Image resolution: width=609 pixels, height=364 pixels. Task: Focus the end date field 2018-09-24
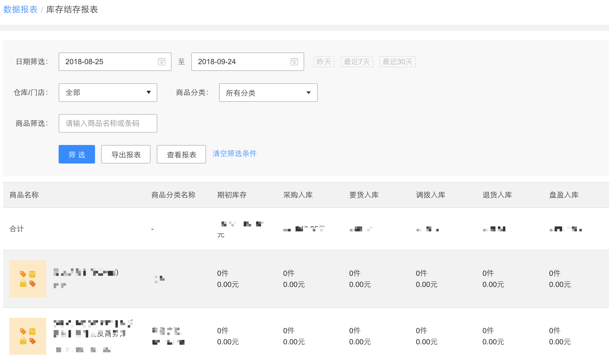click(248, 62)
